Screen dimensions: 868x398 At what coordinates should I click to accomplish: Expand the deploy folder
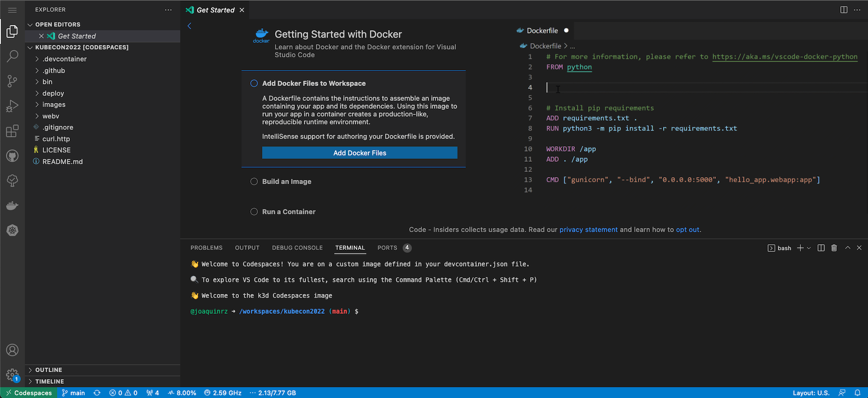[x=103, y=93]
